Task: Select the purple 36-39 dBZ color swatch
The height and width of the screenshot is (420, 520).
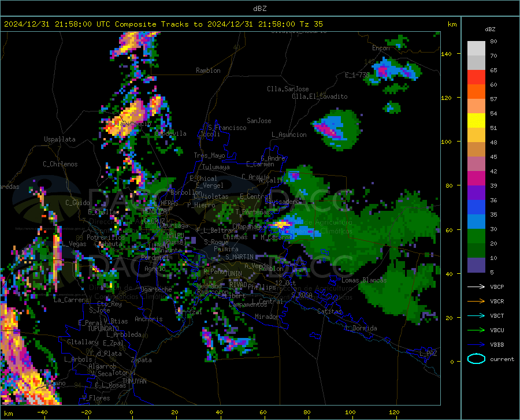Action: click(476, 193)
